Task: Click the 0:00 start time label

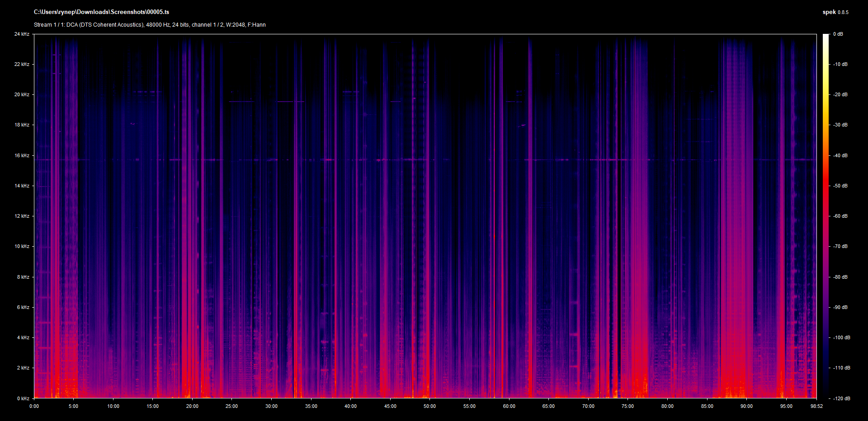Action: [x=34, y=406]
